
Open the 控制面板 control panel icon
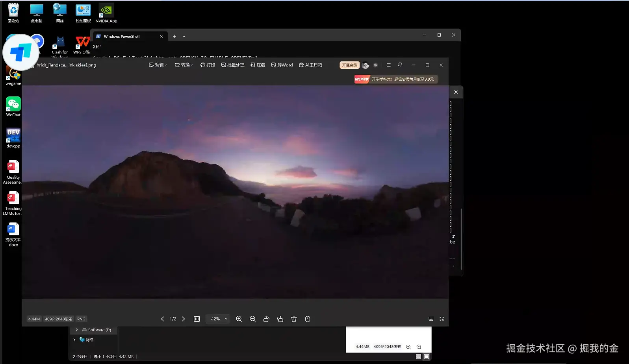tap(83, 13)
